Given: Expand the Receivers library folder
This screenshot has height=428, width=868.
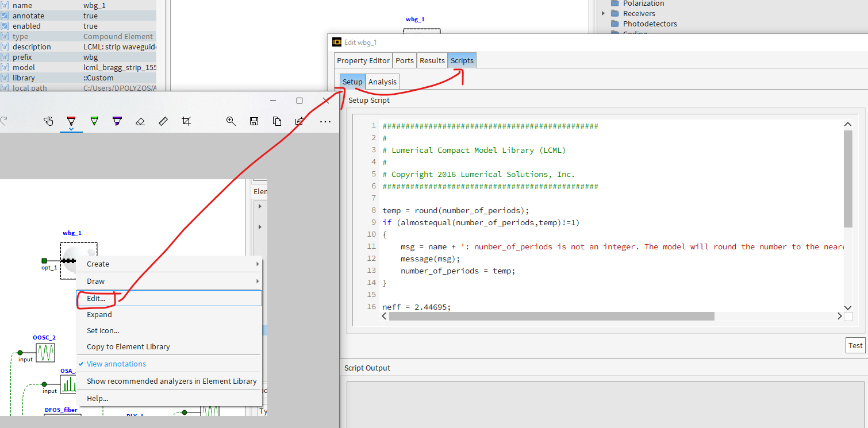Looking at the screenshot, I should tap(603, 13).
